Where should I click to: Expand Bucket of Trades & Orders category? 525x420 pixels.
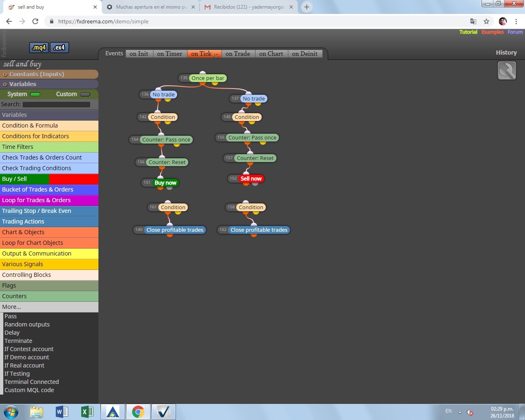(x=49, y=189)
